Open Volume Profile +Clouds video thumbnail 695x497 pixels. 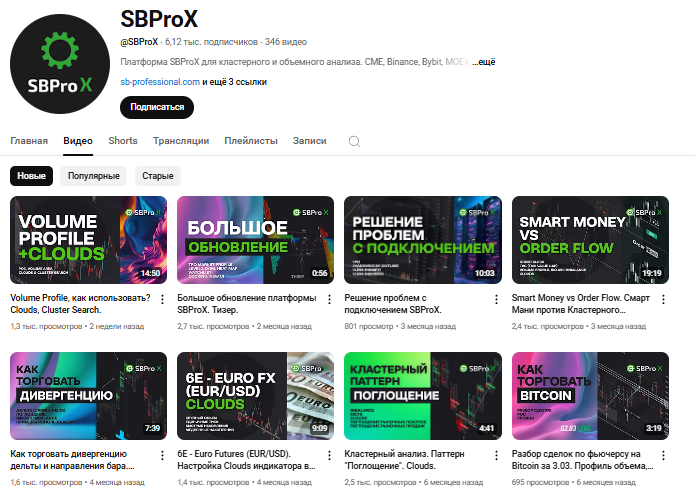coord(89,240)
